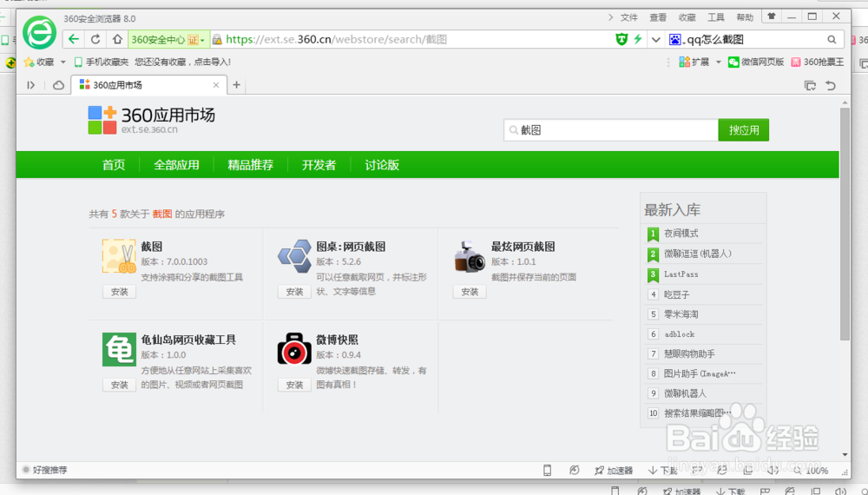The height and width of the screenshot is (495, 868).
Task: Click the 龟仙岛 green app icon
Action: tap(119, 349)
